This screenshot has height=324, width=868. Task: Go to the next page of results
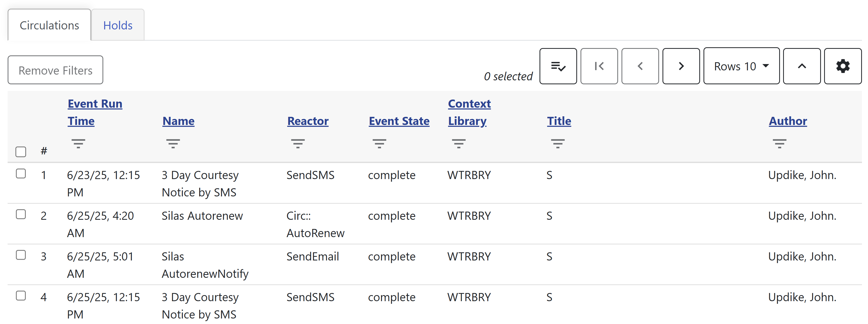tap(681, 66)
